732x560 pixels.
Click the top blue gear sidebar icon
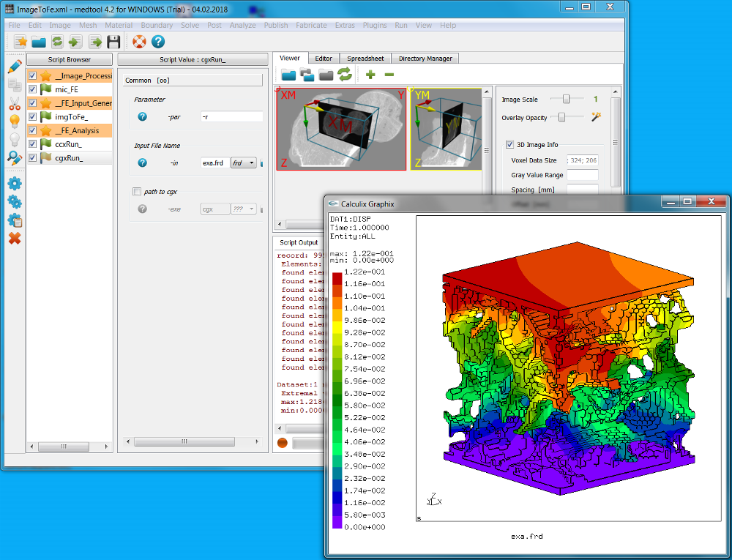(x=15, y=184)
